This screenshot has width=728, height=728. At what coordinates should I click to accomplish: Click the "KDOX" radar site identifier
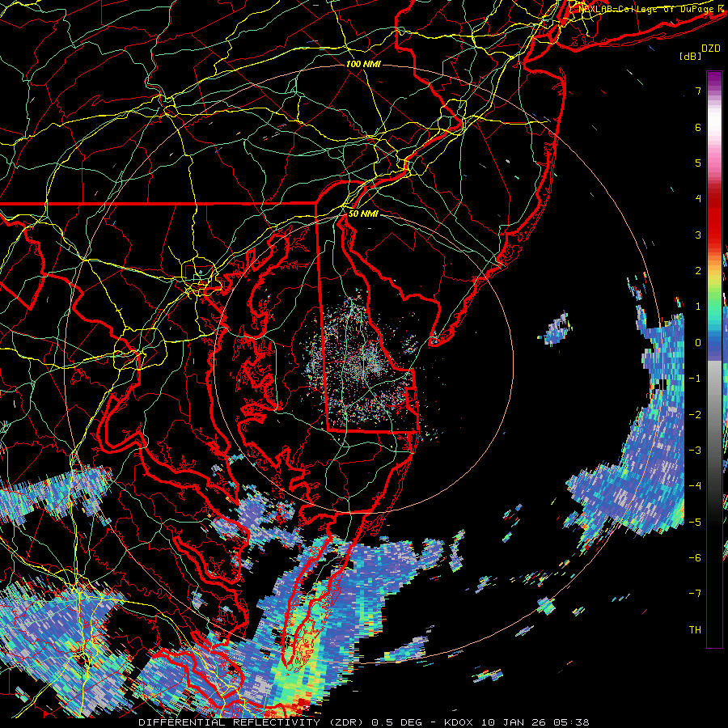coord(459,722)
